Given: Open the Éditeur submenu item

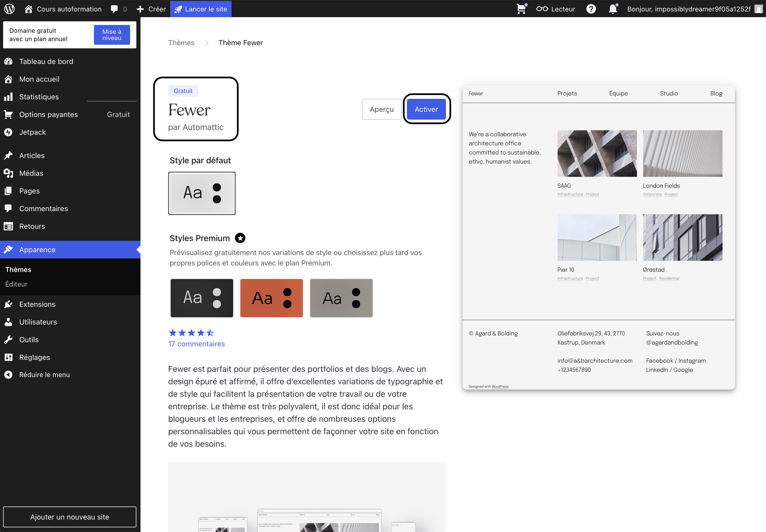Looking at the screenshot, I should 16,284.
